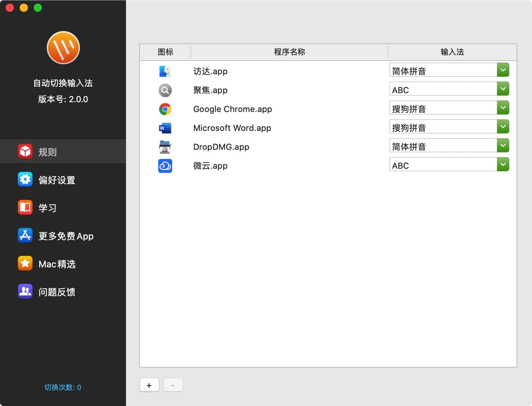Click the 图标 column header
The height and width of the screenshot is (406, 532).
[165, 52]
